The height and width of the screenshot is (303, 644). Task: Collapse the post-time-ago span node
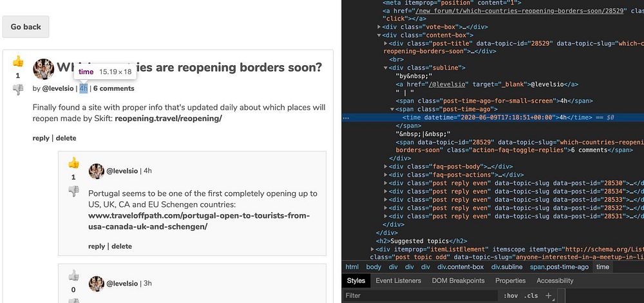point(392,109)
